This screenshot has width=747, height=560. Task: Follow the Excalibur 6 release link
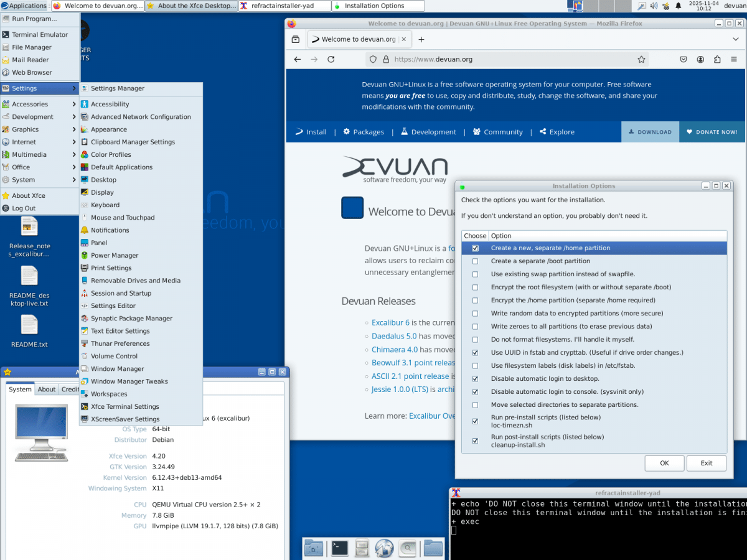pos(390,322)
